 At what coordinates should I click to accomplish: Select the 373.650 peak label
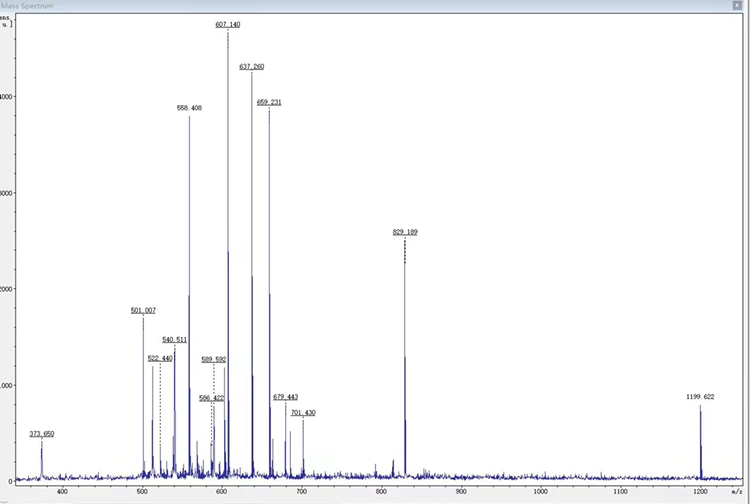coord(42,434)
